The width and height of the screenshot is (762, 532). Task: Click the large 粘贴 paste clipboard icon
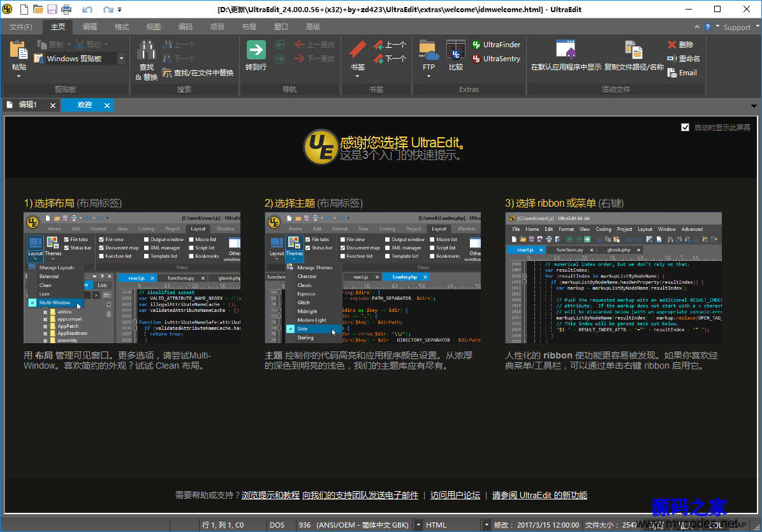(19, 50)
